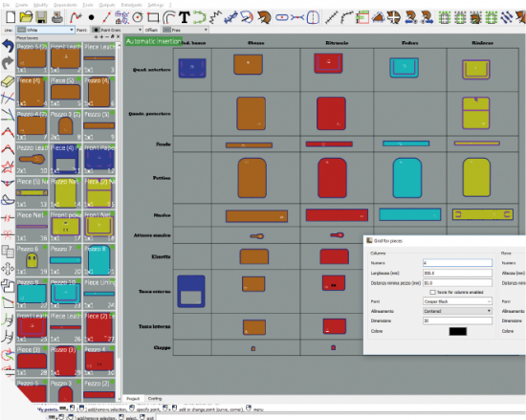
Task: Select the rectangle drawing tool
Action: tap(153, 17)
